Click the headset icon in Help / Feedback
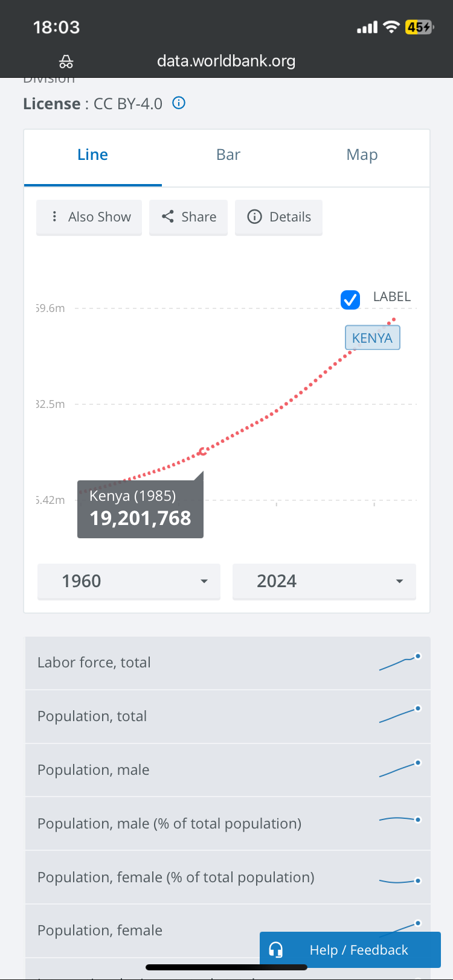 click(x=276, y=950)
